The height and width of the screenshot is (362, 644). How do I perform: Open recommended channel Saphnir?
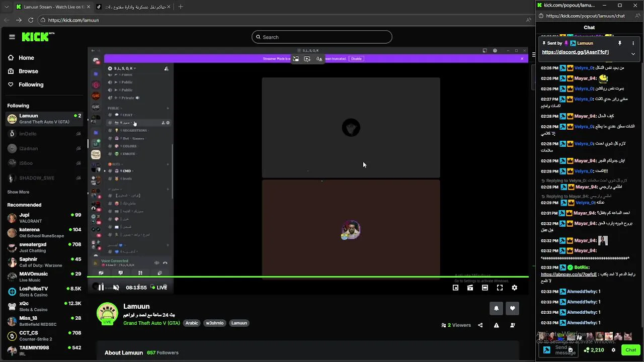coord(44,262)
